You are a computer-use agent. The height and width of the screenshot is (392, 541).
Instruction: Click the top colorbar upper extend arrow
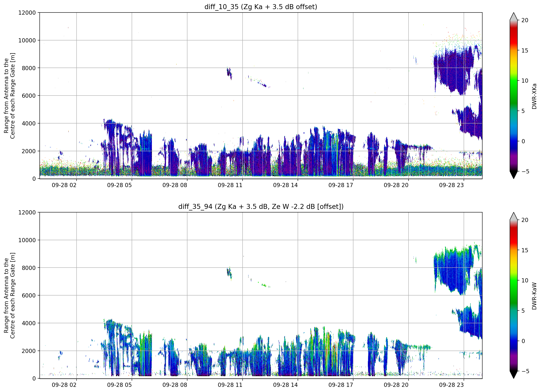click(x=514, y=16)
